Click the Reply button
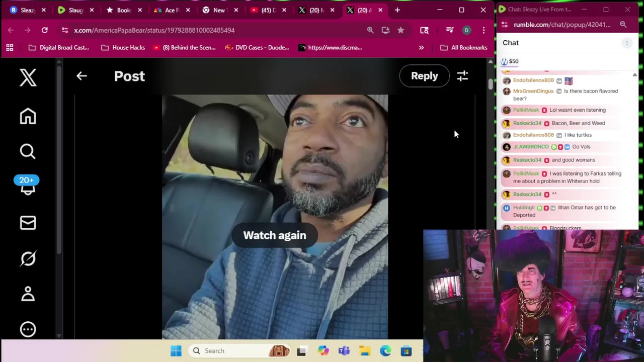 [x=424, y=76]
